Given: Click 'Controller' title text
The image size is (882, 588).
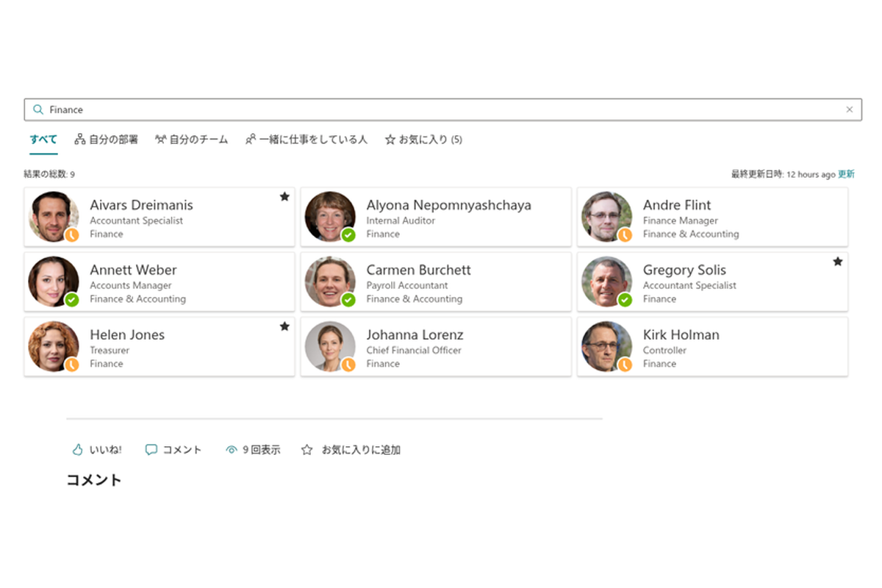Looking at the screenshot, I should click(664, 351).
